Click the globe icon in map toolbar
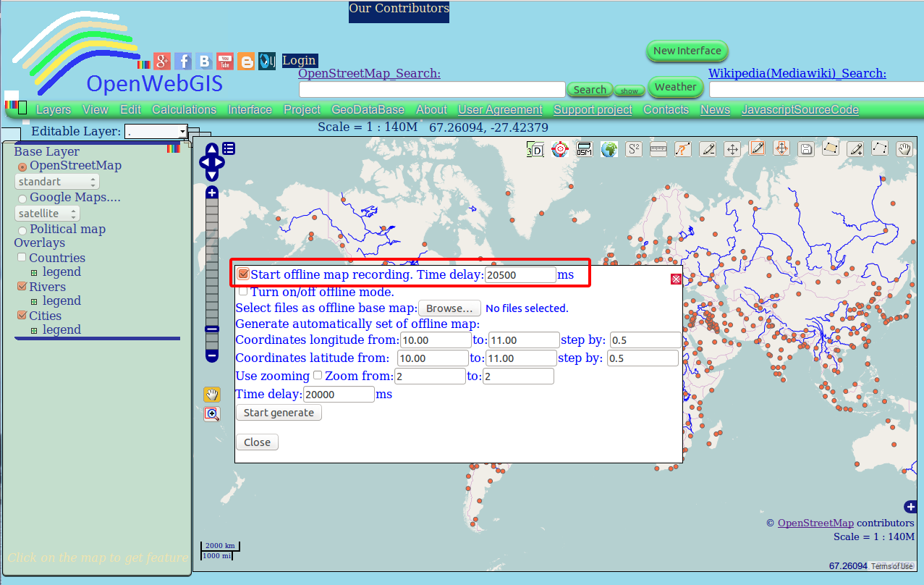 pyautogui.click(x=609, y=149)
